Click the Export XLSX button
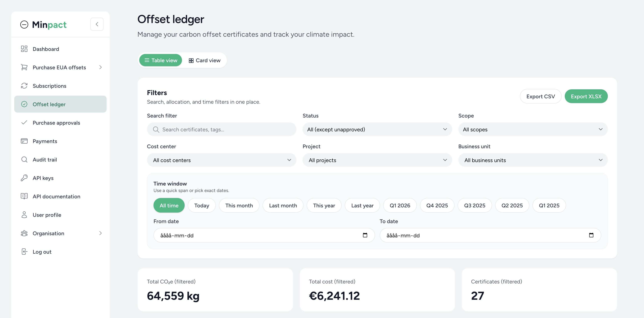The image size is (644, 318). (x=586, y=96)
